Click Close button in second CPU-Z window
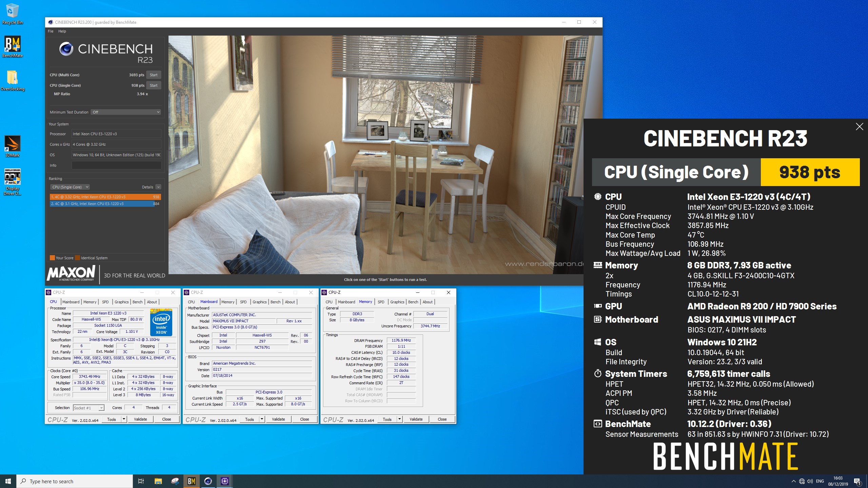The height and width of the screenshot is (488, 868). [x=304, y=419]
